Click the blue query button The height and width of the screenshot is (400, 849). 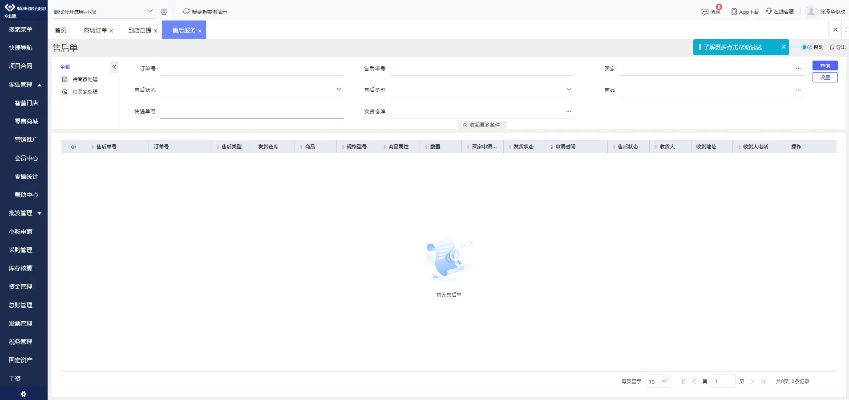[824, 65]
